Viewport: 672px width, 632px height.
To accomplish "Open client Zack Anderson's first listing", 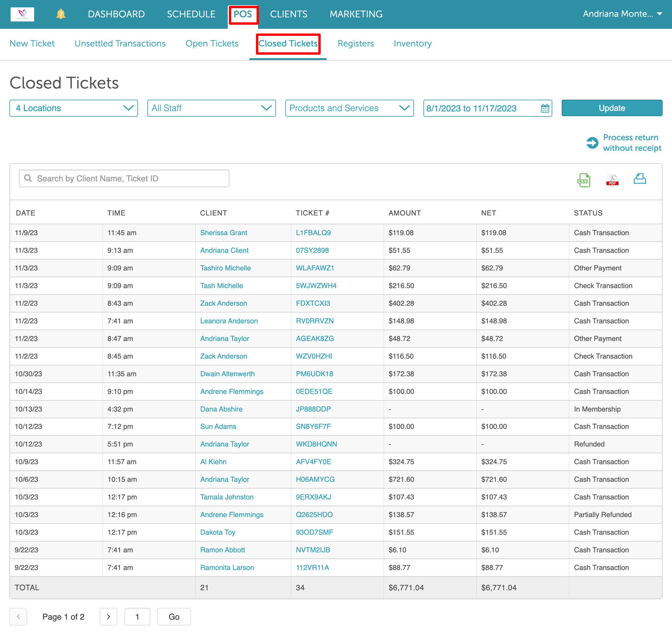I will click(x=223, y=303).
